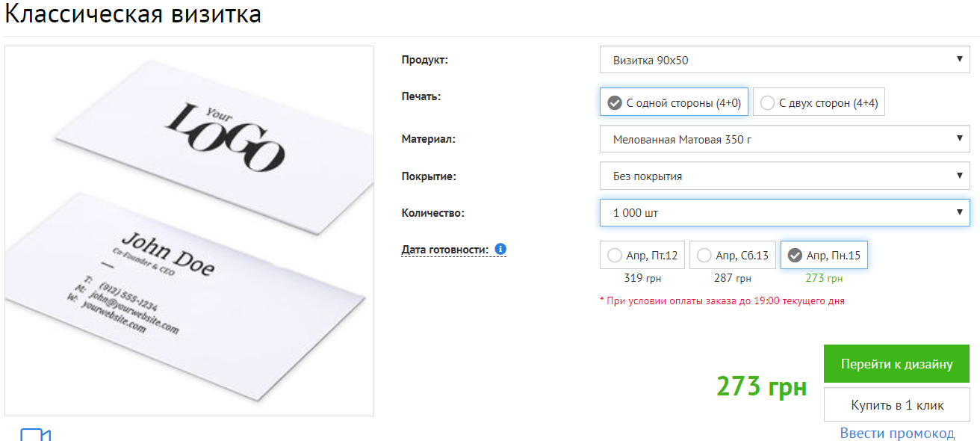Pick the Апр, Сб.13 readiness date

(x=733, y=256)
